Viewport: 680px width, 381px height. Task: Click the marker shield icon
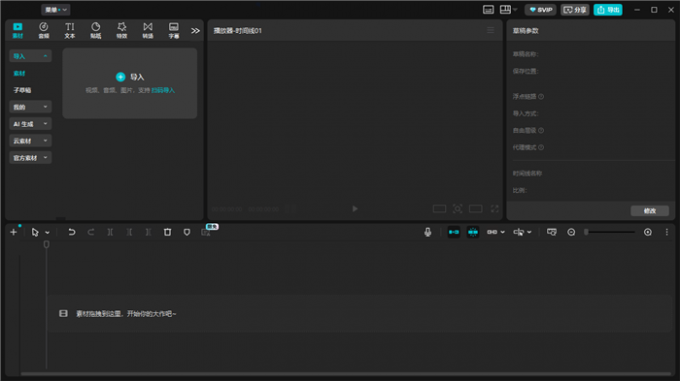pyautogui.click(x=187, y=232)
